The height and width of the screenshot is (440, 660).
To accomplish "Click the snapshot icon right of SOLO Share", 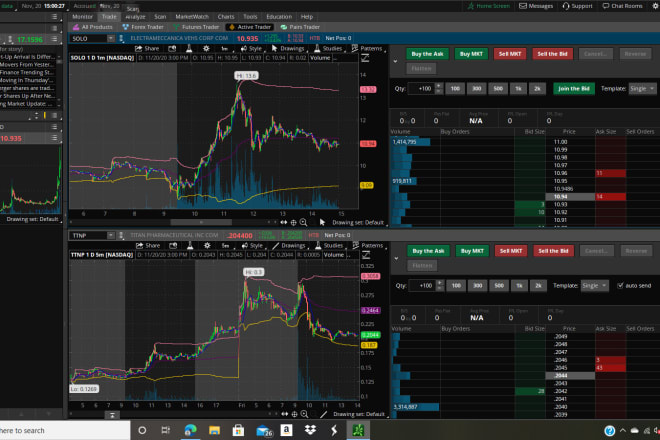I will point(172,48).
